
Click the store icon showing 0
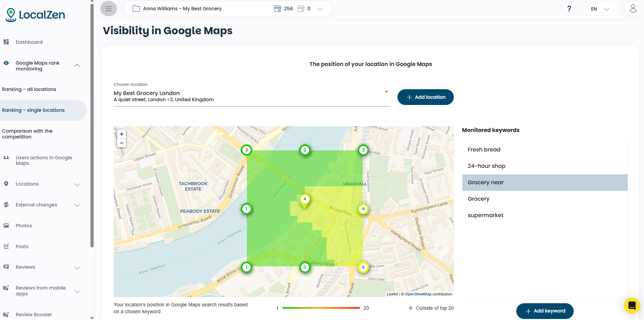301,9
